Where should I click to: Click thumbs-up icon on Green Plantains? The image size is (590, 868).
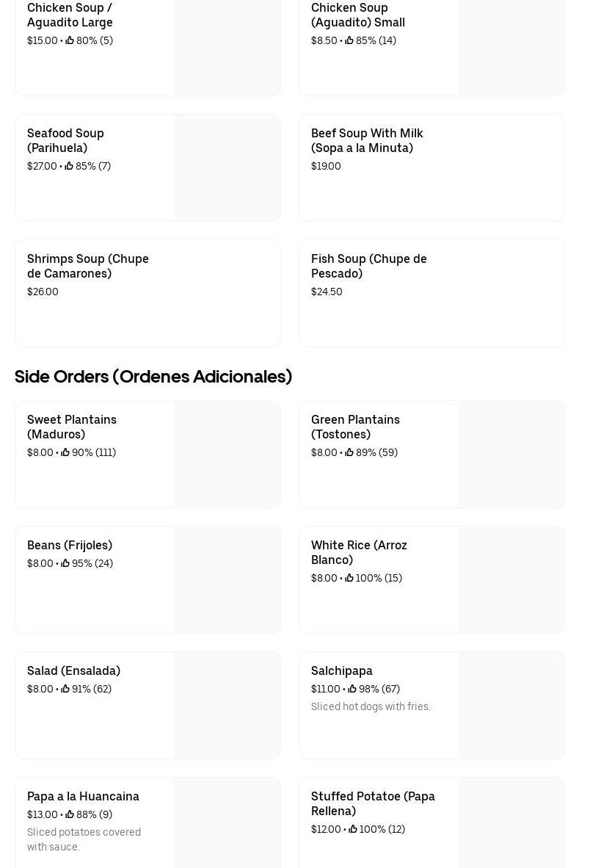pos(349,452)
